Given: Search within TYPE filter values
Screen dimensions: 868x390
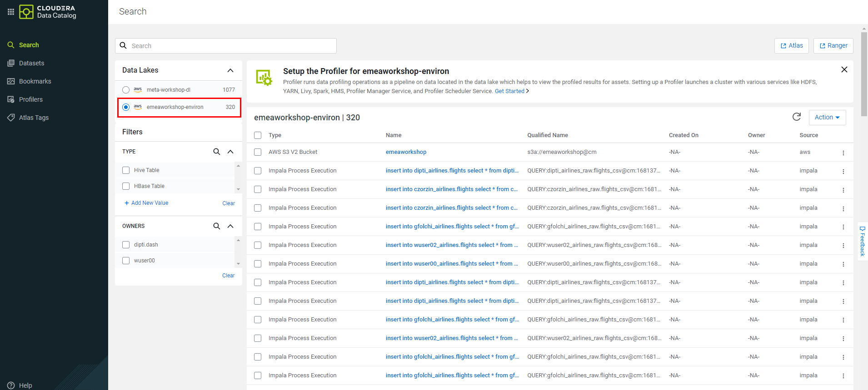Looking at the screenshot, I should [x=217, y=152].
